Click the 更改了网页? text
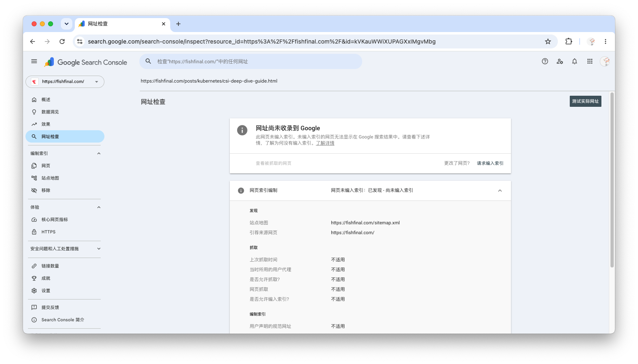The image size is (638, 364). click(x=457, y=164)
